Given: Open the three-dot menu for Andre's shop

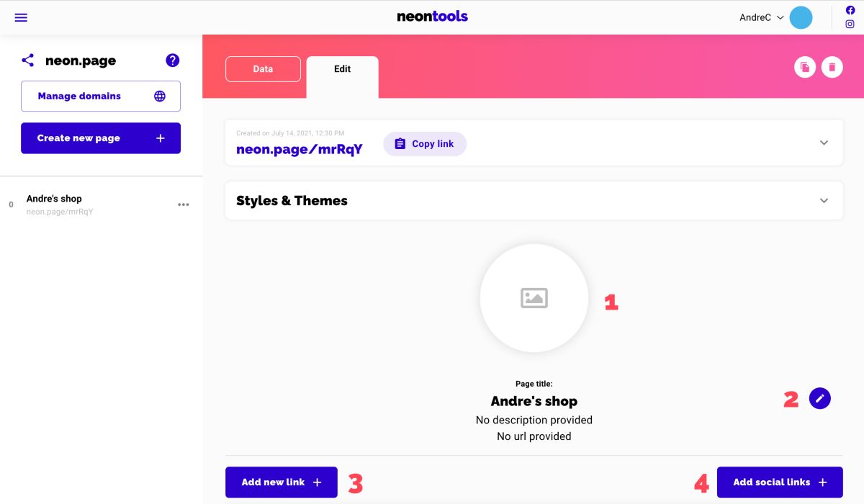Looking at the screenshot, I should [x=184, y=204].
